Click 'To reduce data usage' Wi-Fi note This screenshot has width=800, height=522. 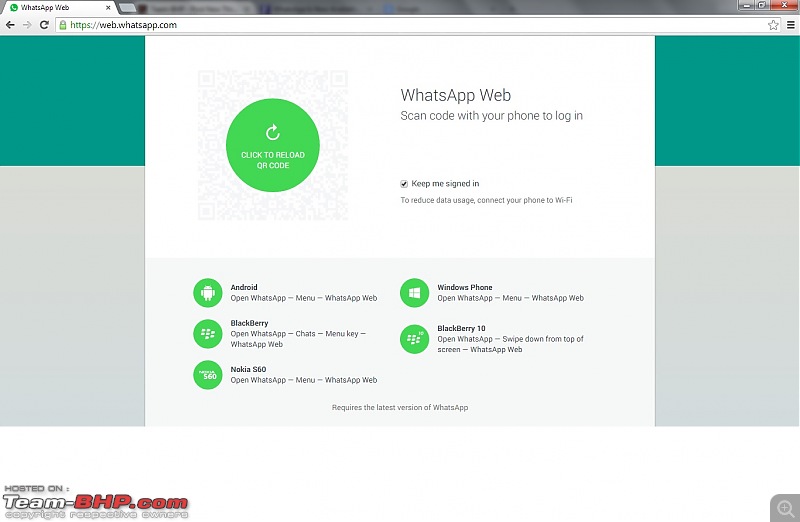pos(486,200)
